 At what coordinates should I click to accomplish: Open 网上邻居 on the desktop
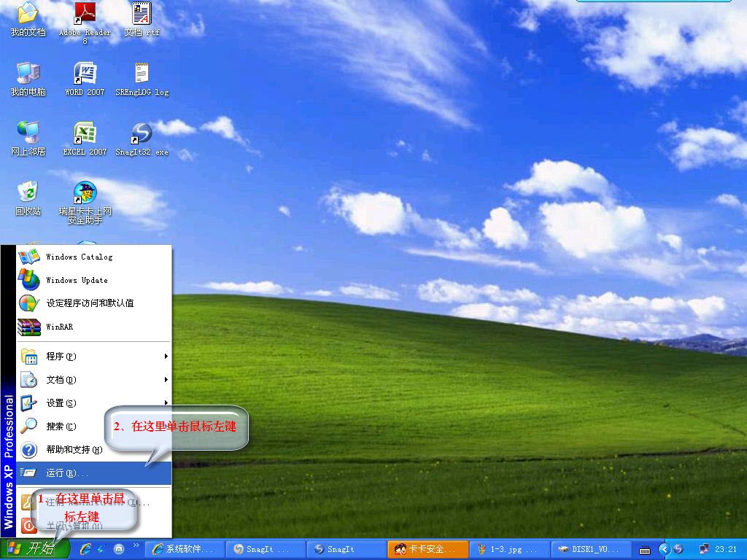pyautogui.click(x=28, y=139)
